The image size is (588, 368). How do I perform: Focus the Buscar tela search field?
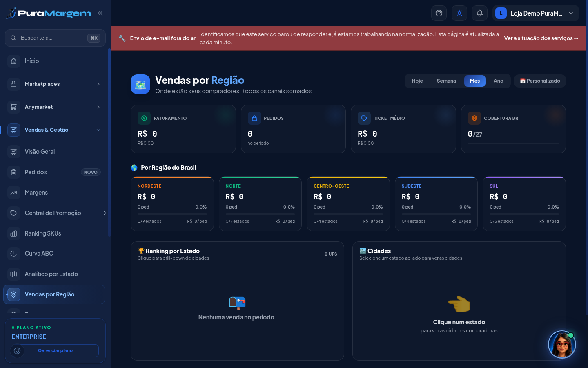(55, 38)
